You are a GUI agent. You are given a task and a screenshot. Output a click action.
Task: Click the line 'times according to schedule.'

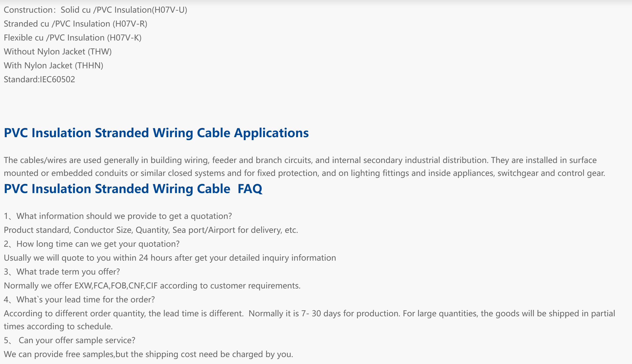pos(58,326)
